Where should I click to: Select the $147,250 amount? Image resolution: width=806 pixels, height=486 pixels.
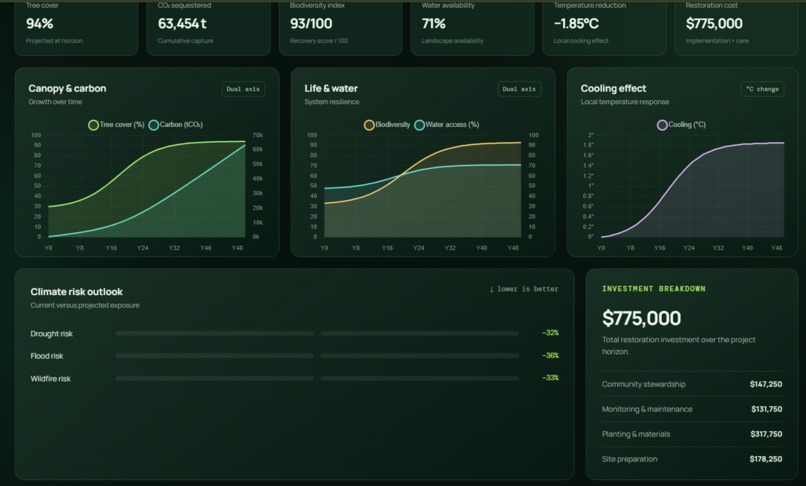click(766, 384)
